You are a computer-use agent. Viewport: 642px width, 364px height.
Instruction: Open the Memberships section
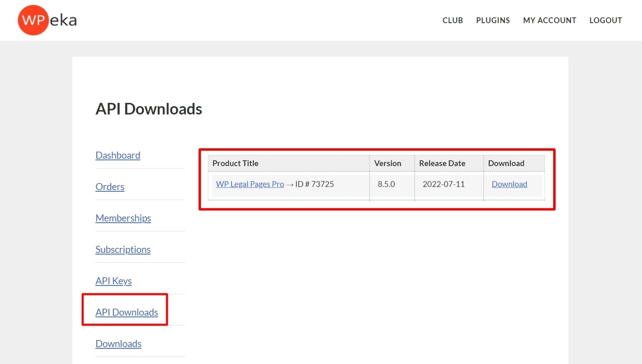(x=123, y=218)
